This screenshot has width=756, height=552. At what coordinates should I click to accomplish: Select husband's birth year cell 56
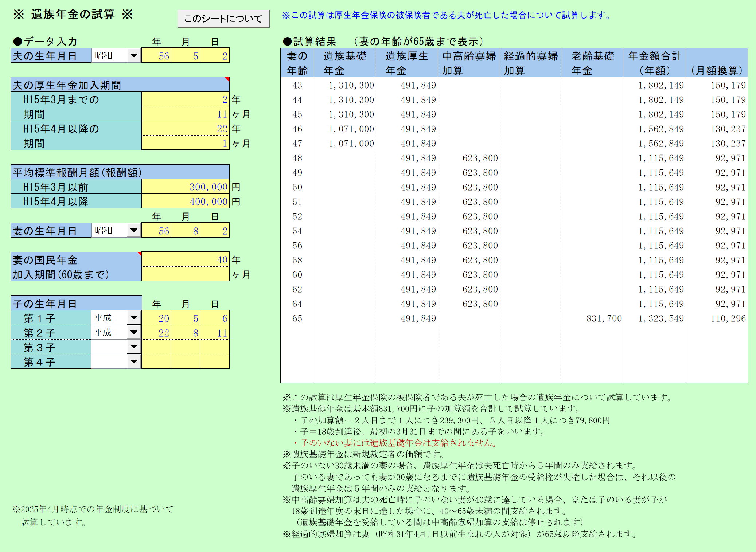157,56
